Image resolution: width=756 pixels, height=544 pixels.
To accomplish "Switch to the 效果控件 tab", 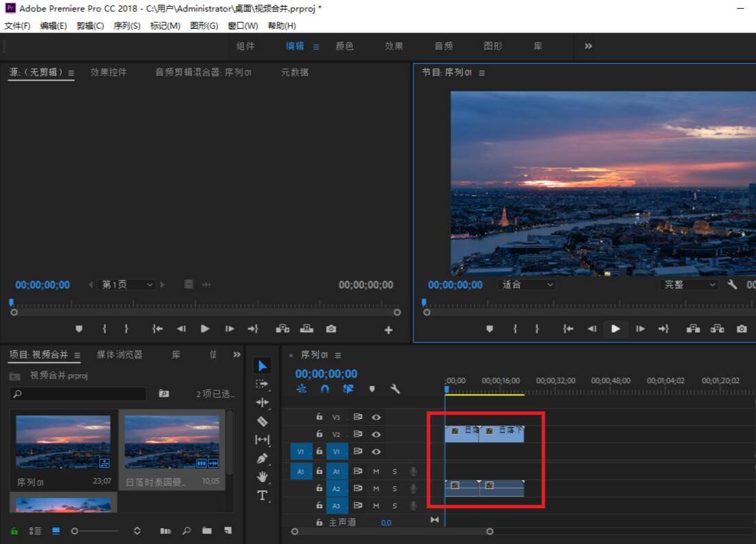I will click(109, 72).
